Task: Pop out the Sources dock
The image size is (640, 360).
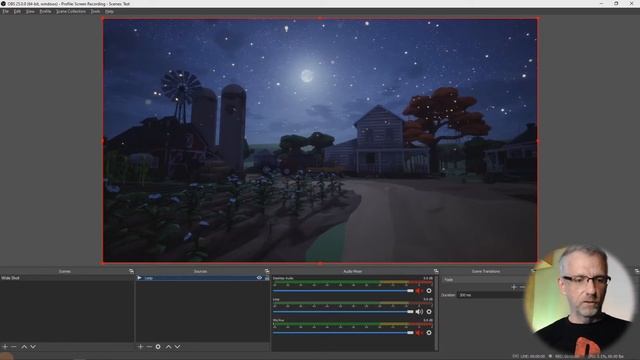Action: coord(267,271)
